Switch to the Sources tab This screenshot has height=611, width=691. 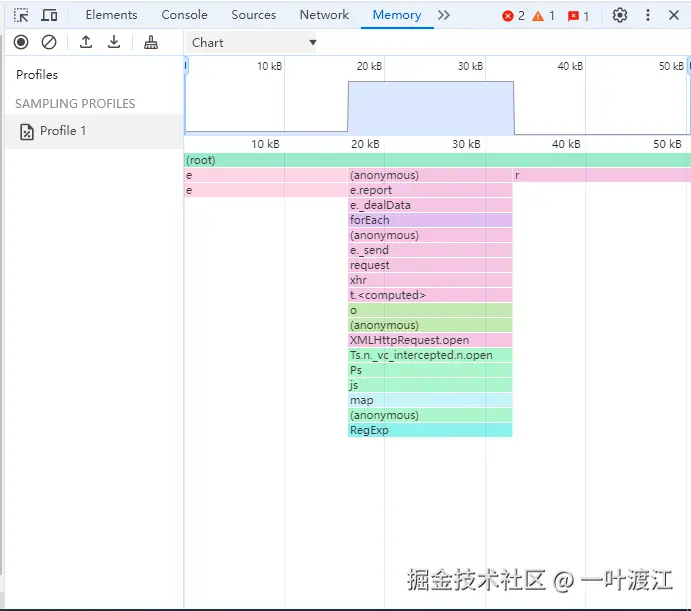pos(253,15)
